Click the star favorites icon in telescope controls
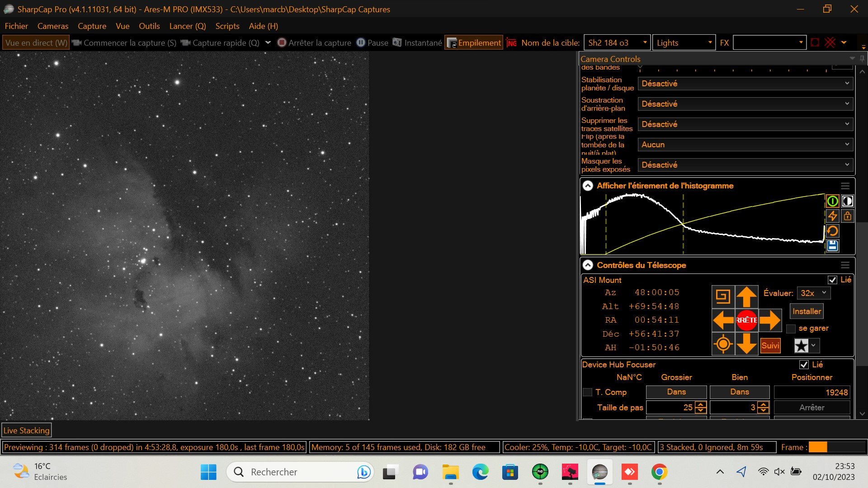868x488 pixels. pos(801,346)
